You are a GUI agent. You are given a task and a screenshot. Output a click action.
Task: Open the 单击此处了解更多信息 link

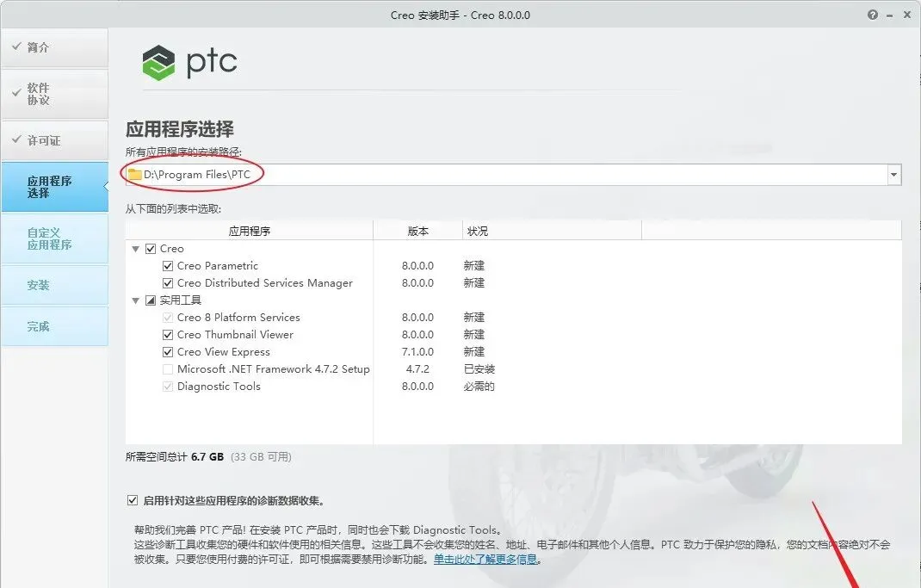pyautogui.click(x=485, y=560)
